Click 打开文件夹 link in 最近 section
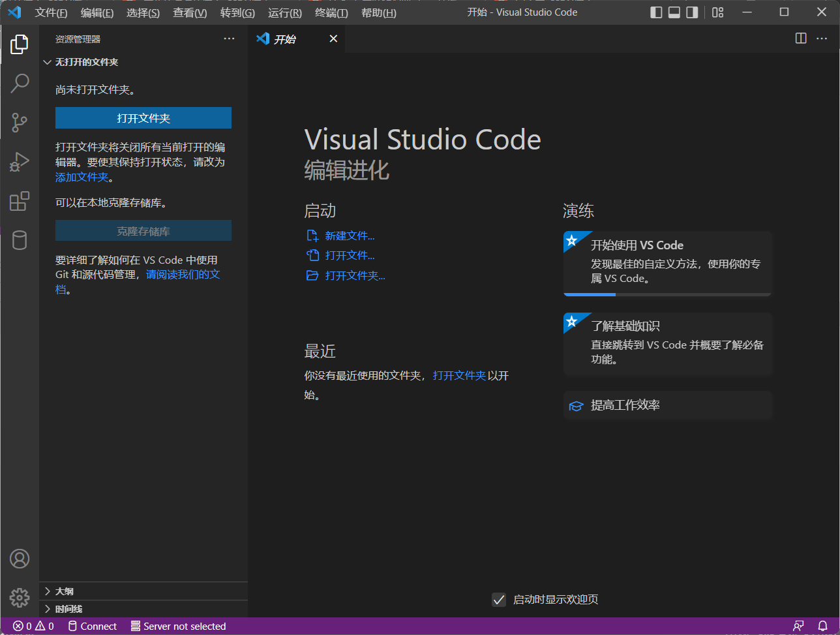 tap(459, 375)
